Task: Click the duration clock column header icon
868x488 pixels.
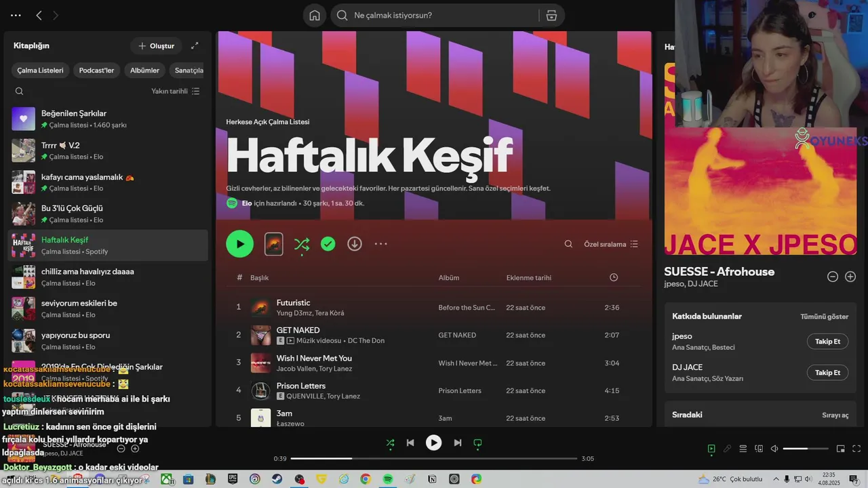Action: (x=614, y=277)
